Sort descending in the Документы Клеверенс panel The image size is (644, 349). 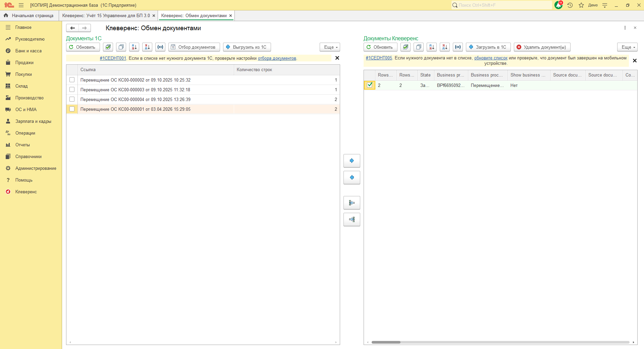[x=445, y=47]
